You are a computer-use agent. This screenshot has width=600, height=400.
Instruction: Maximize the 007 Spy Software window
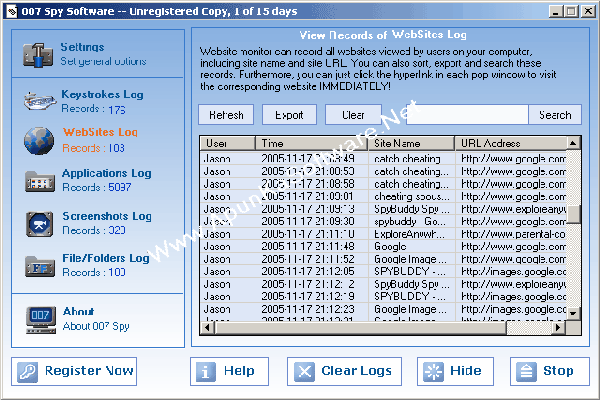tap(571, 11)
